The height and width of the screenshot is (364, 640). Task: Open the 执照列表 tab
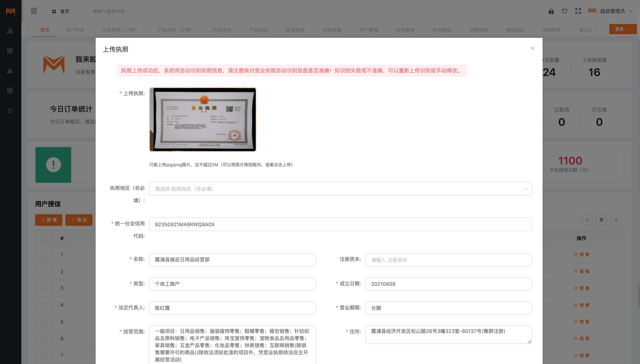tap(551, 30)
